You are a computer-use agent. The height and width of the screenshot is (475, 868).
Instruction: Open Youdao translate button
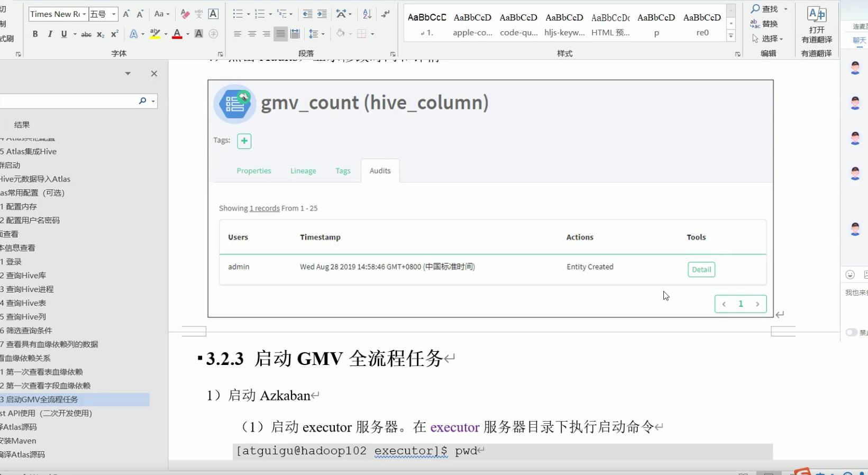(x=817, y=25)
